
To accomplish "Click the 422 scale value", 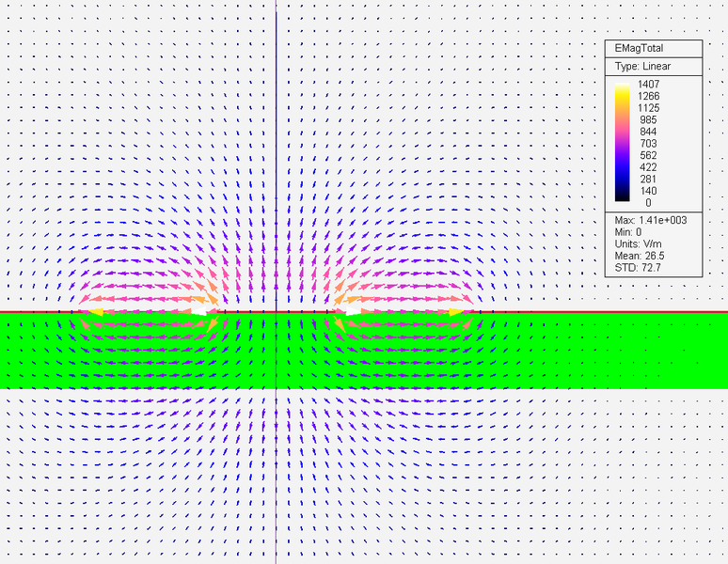I will pos(649,167).
